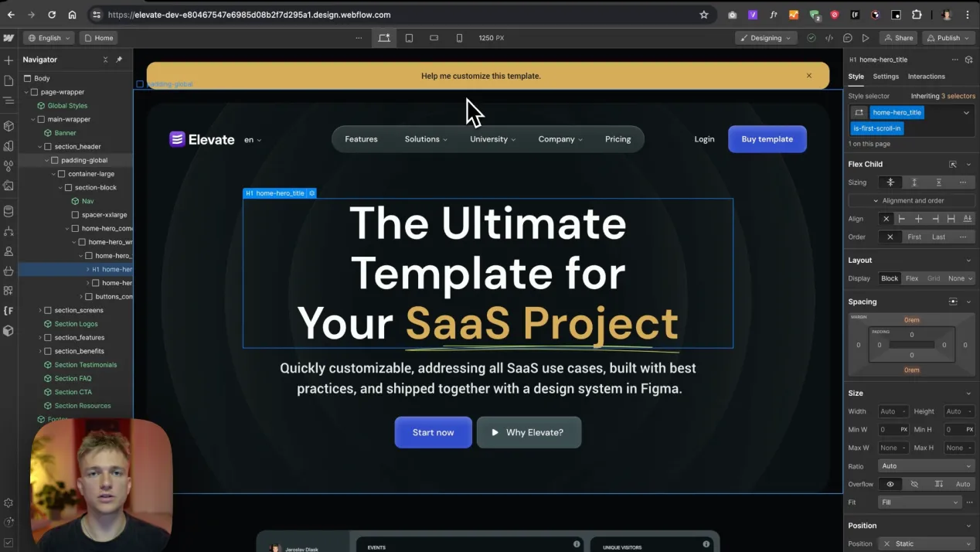
Task: Open the Finsweet {F app icon
Action: (9, 311)
